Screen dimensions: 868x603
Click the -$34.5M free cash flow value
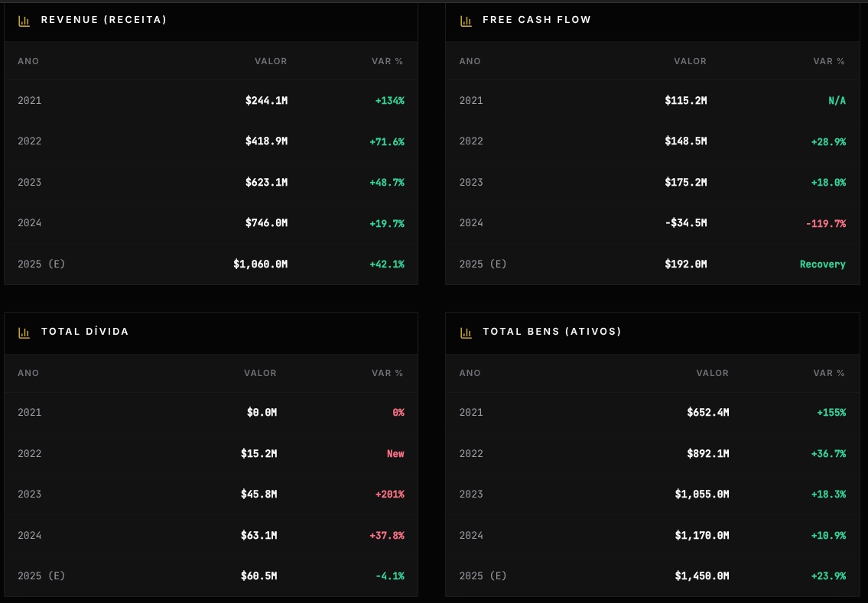tap(685, 223)
